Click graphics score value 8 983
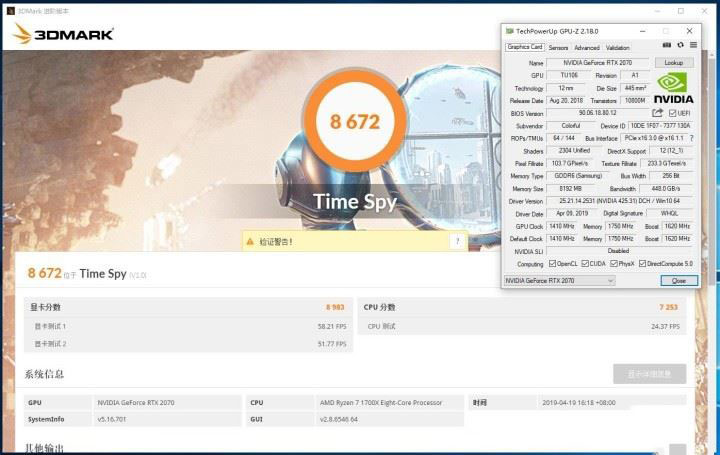720x455 pixels. click(335, 307)
